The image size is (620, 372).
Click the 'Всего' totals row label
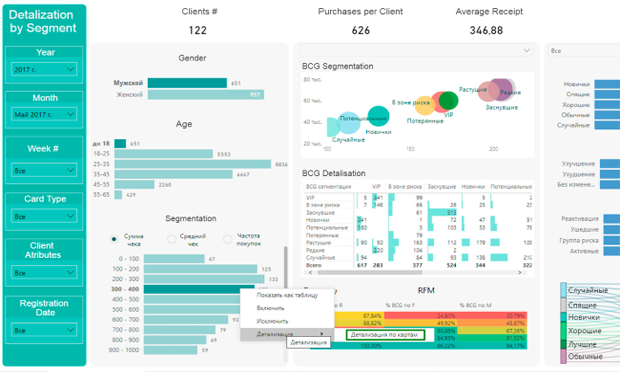pos(314,265)
